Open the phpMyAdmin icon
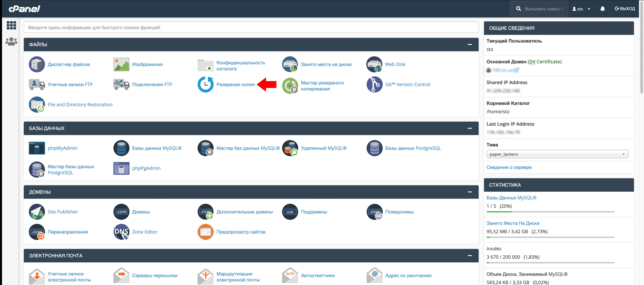This screenshot has width=644, height=285. [37, 148]
